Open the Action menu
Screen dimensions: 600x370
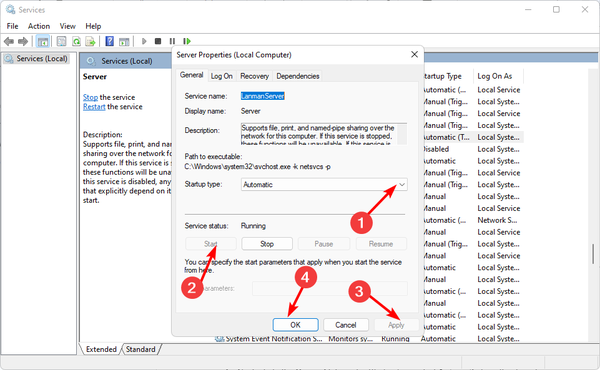[x=39, y=26]
